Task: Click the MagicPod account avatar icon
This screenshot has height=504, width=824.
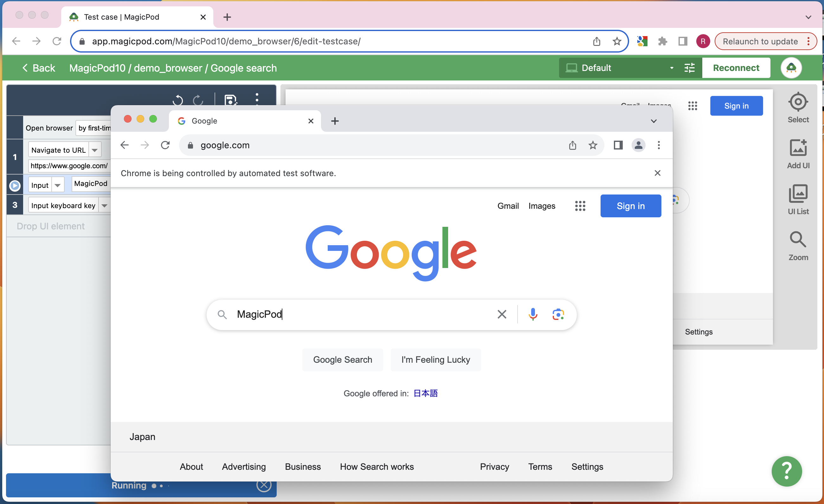Action: click(x=791, y=68)
